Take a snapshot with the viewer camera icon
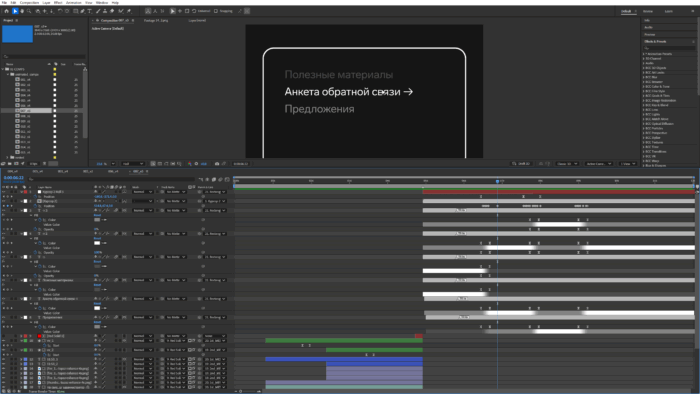 pos(217,164)
